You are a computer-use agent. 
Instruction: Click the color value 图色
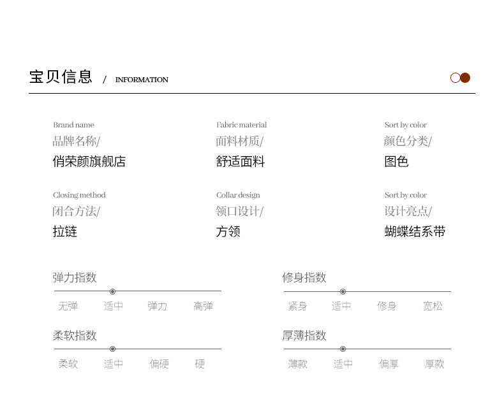click(397, 161)
